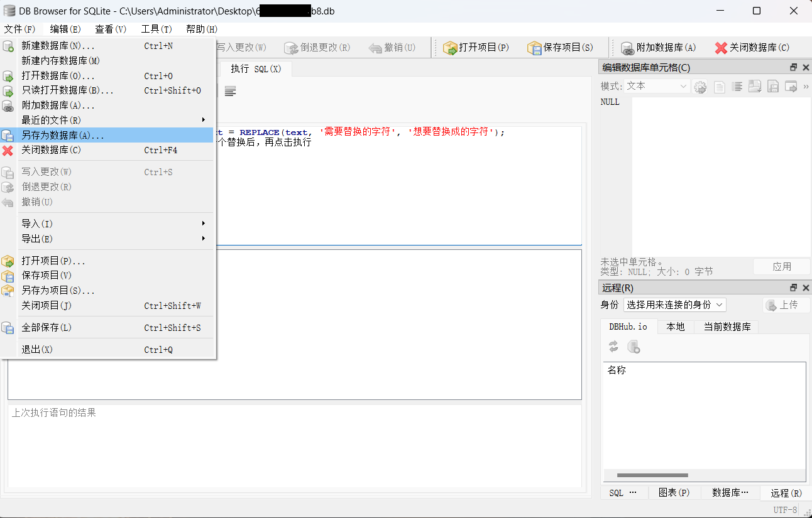This screenshot has width=812, height=518.
Task: Choose 写入更改(W) in the File menu
Action: point(107,172)
